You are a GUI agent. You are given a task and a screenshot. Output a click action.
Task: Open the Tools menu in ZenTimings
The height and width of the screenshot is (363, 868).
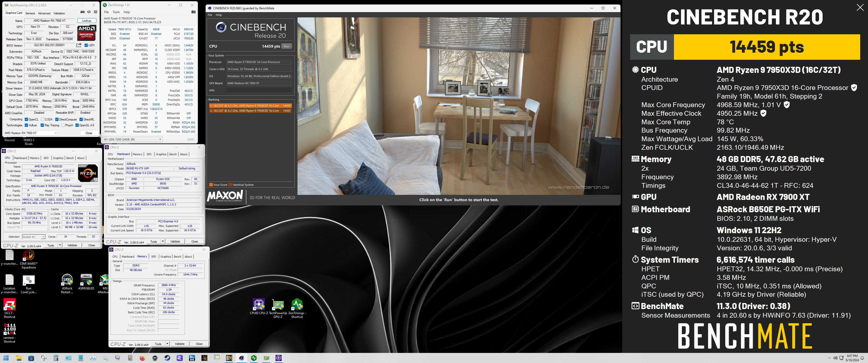pyautogui.click(x=116, y=12)
